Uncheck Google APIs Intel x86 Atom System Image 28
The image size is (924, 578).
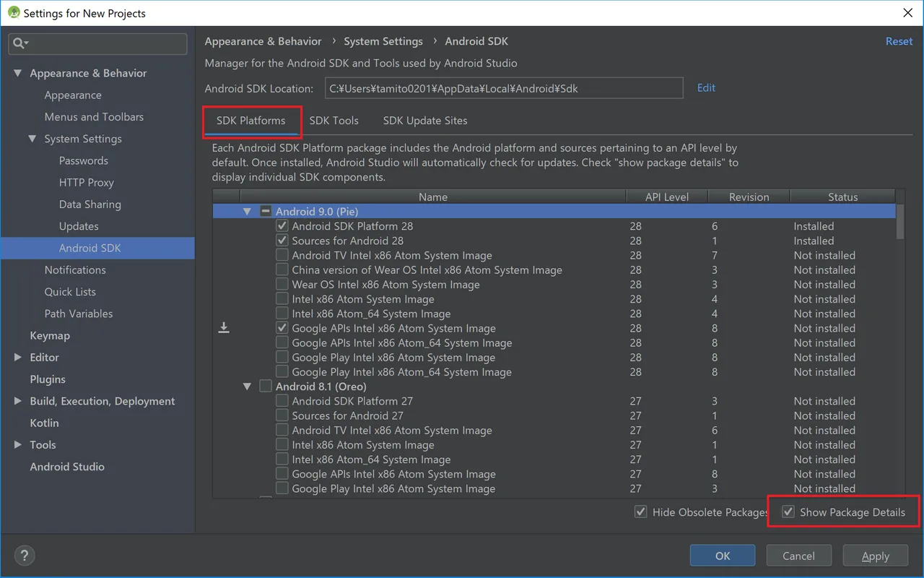(x=282, y=328)
